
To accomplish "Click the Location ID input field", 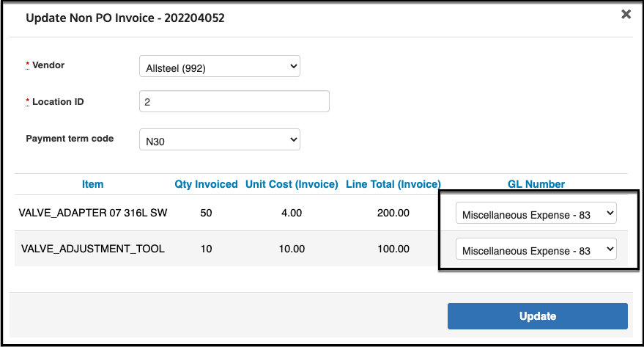I will (234, 101).
